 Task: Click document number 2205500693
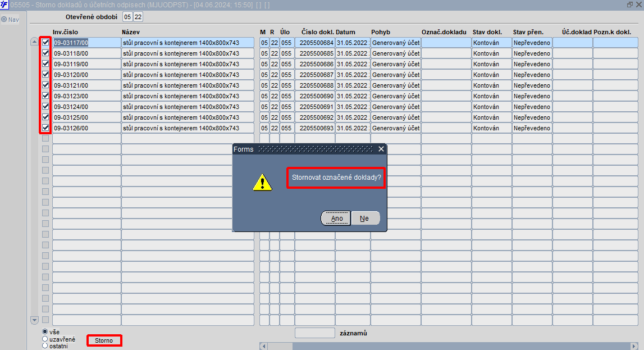click(x=315, y=128)
